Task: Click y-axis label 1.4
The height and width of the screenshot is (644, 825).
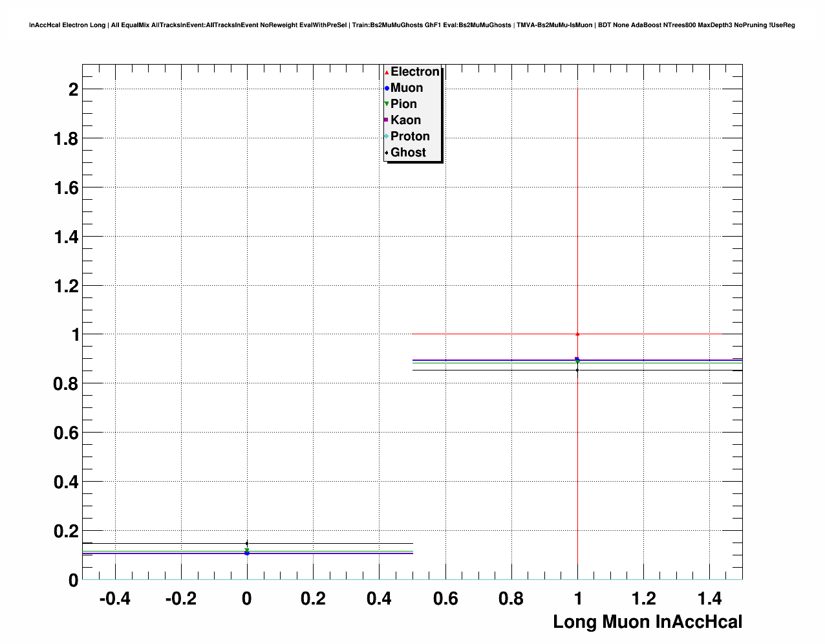Action: 66,237
